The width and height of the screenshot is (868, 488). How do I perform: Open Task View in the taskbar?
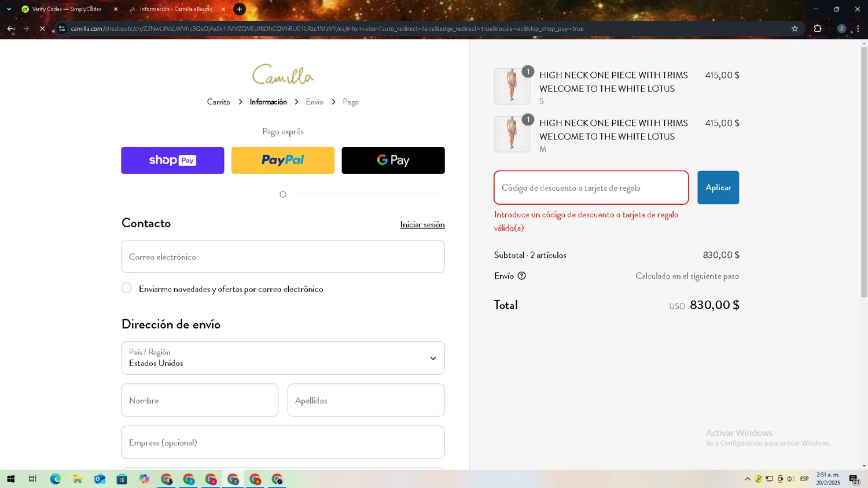pyautogui.click(x=32, y=479)
